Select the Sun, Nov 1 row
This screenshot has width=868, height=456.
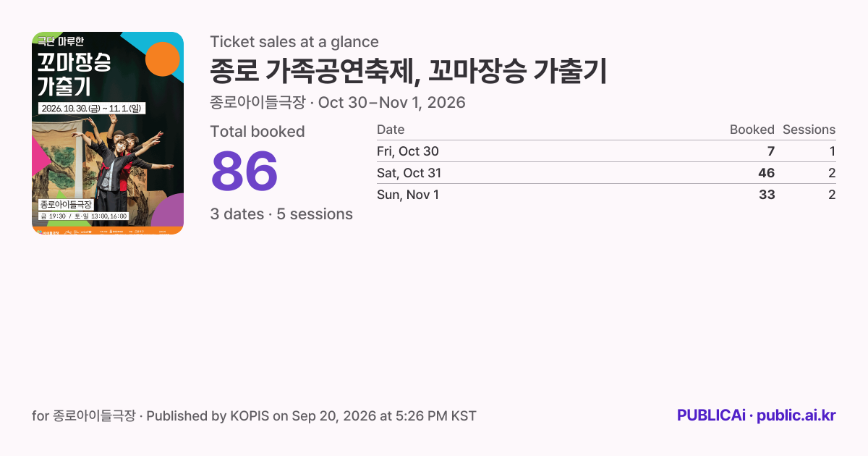click(x=606, y=195)
